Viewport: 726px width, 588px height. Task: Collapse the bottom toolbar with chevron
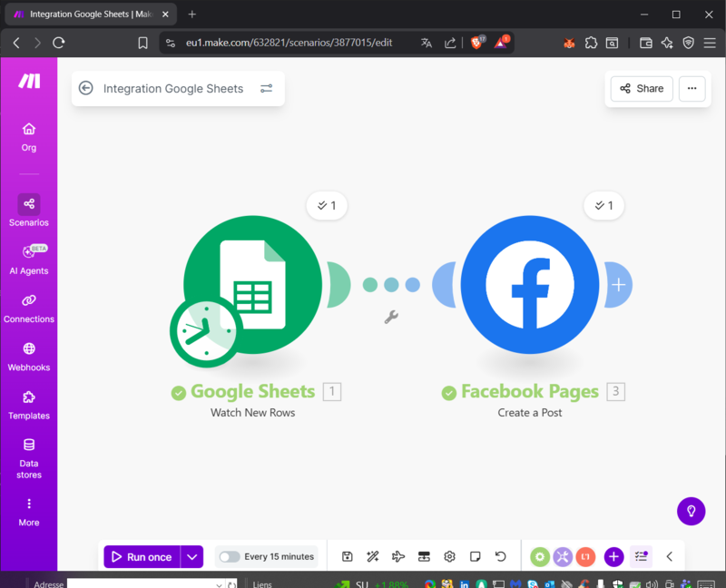pos(670,556)
